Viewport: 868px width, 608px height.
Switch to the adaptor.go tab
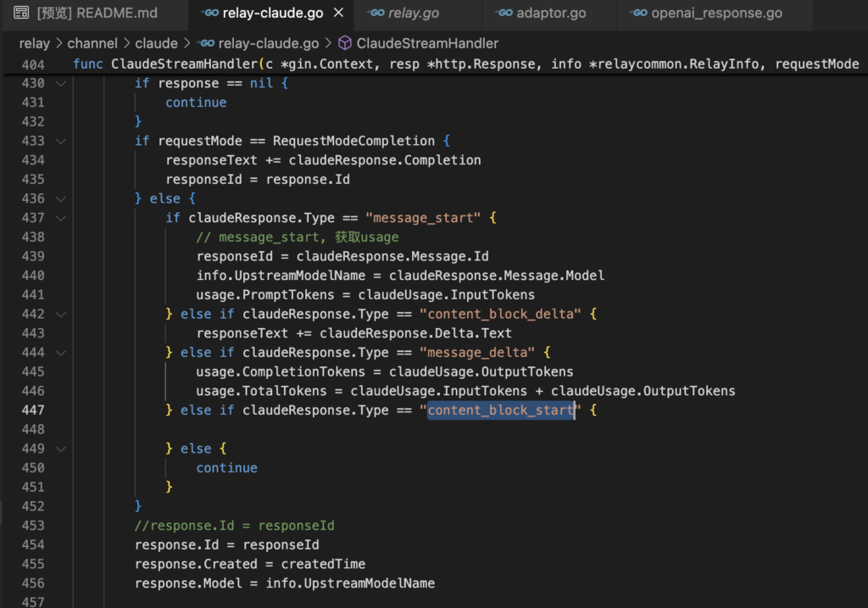coord(551,13)
